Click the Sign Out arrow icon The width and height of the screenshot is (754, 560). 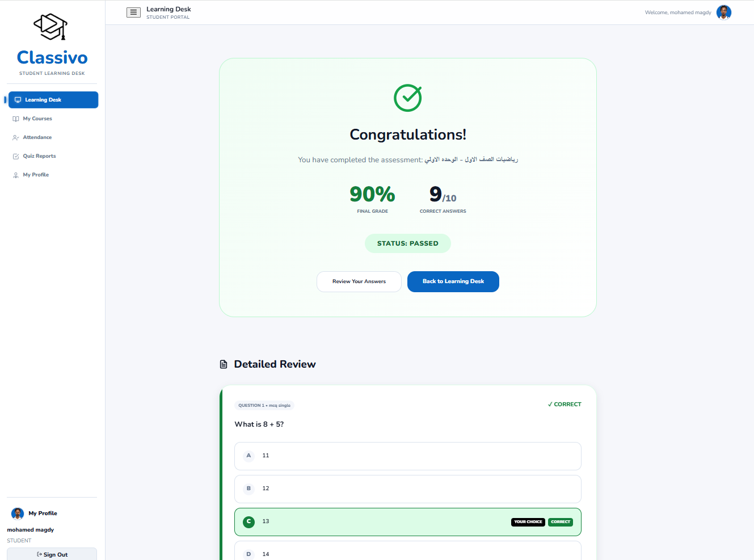[39, 554]
